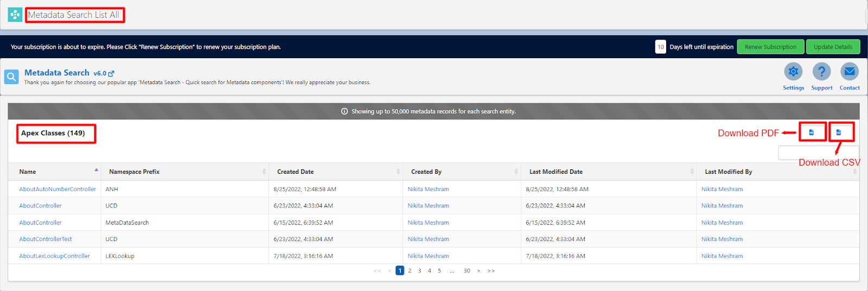Open AboutController link in MetaDataSearch row
868x291 pixels.
[x=40, y=223]
